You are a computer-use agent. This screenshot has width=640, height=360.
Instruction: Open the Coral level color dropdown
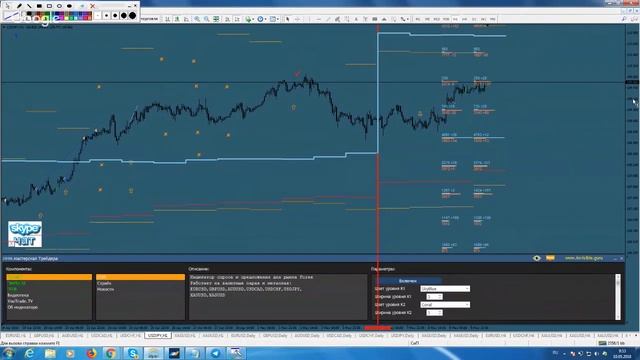[445, 304]
